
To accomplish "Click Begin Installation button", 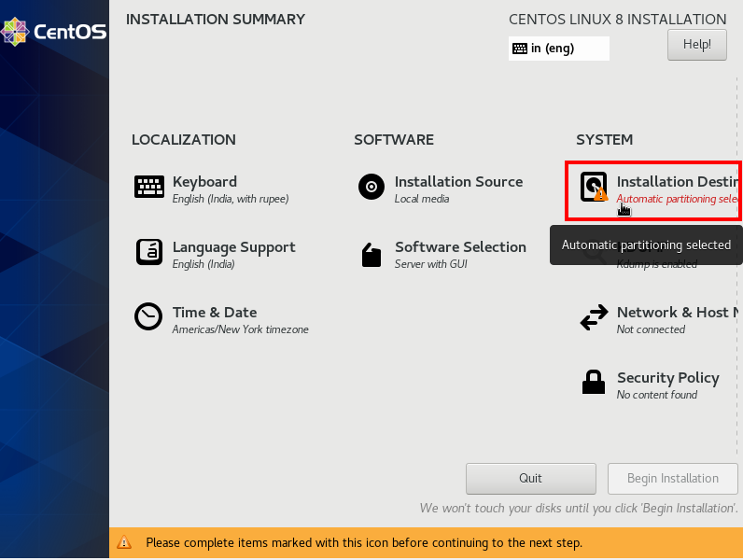I will tap(673, 479).
